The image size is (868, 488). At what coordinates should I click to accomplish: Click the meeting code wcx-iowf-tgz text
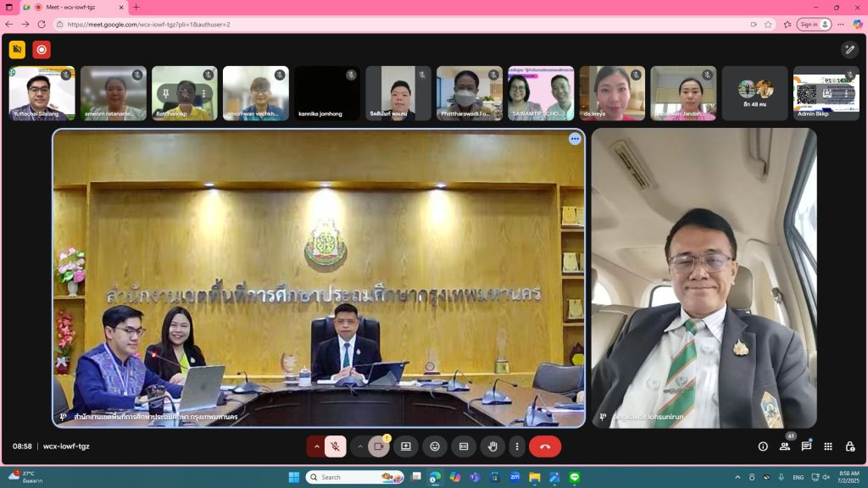coord(66,446)
